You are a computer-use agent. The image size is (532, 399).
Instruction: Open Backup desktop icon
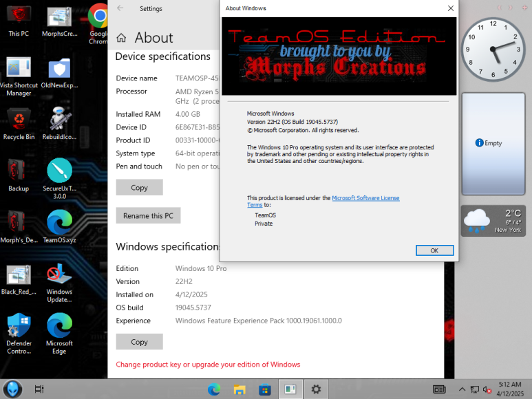pyautogui.click(x=19, y=175)
